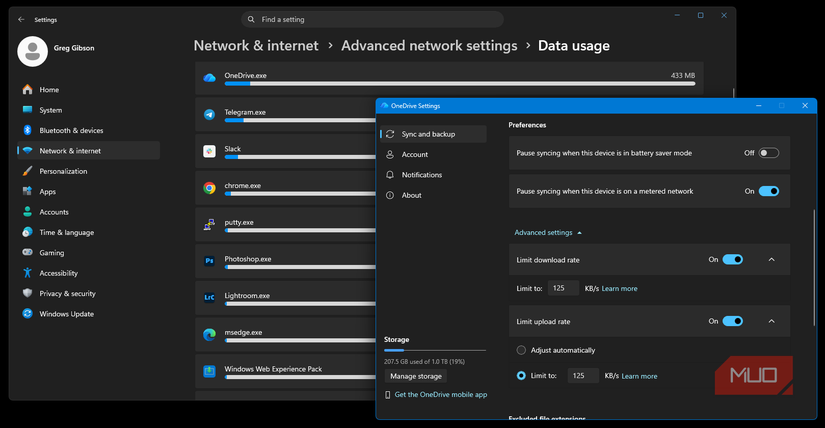Click Learn more beside download limit
Screen dimensions: 825x428
click(619, 289)
